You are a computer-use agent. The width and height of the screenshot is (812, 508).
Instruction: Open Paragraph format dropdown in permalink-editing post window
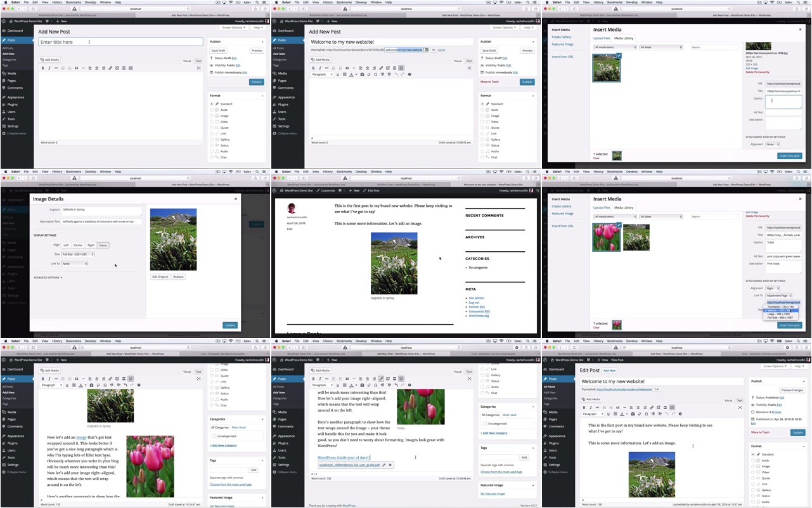coord(322,74)
